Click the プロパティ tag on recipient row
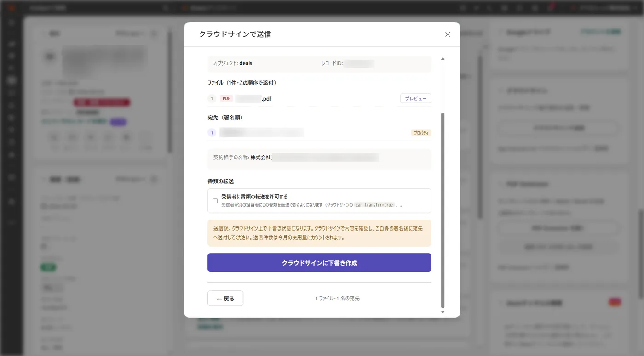644x356 pixels. click(421, 133)
